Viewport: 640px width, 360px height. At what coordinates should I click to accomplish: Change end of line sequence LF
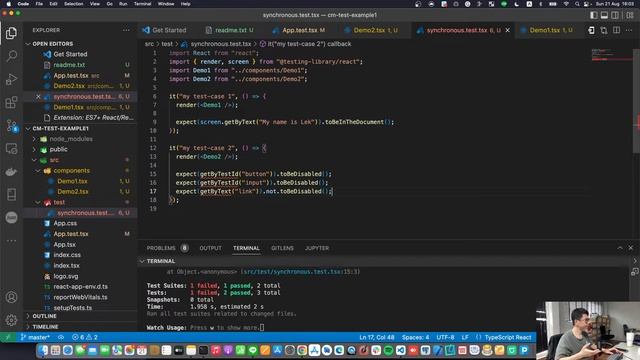click(465, 337)
